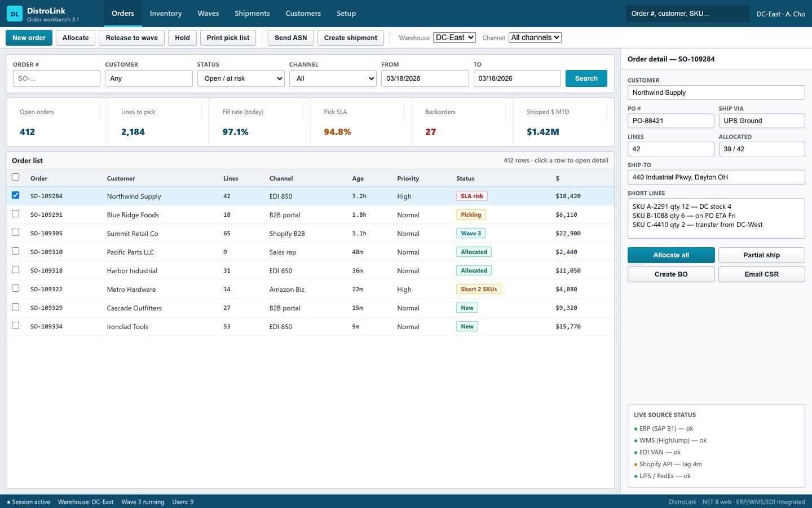The image size is (812, 508).
Task: Open the Customers tab
Action: click(x=303, y=14)
